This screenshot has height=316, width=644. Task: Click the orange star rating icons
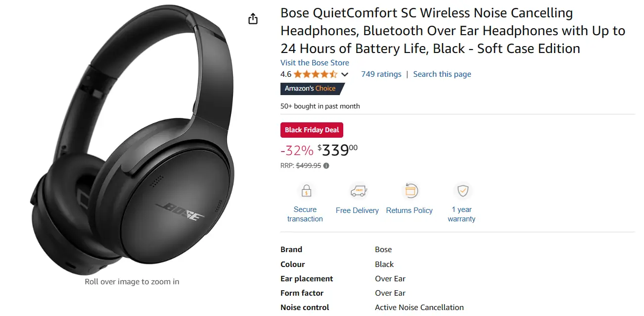click(x=316, y=74)
